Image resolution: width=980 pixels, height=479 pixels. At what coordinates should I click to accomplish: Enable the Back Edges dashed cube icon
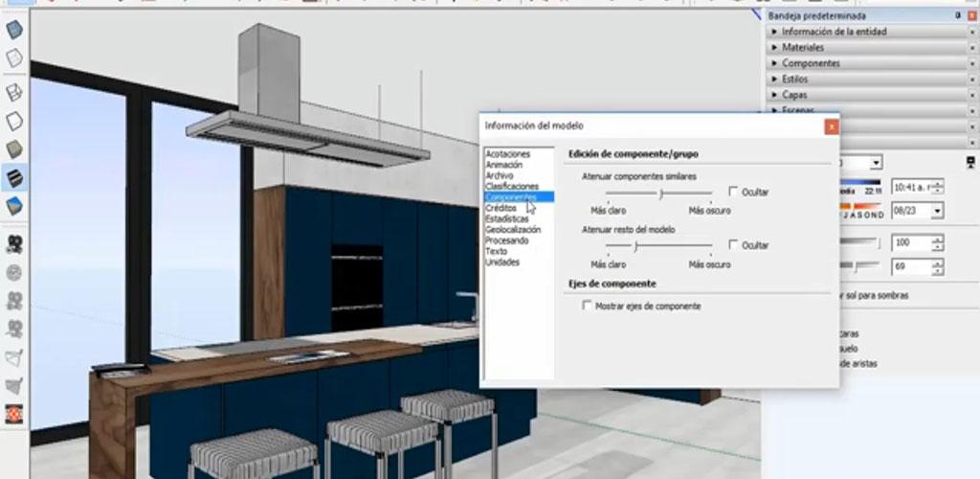pyautogui.click(x=13, y=58)
